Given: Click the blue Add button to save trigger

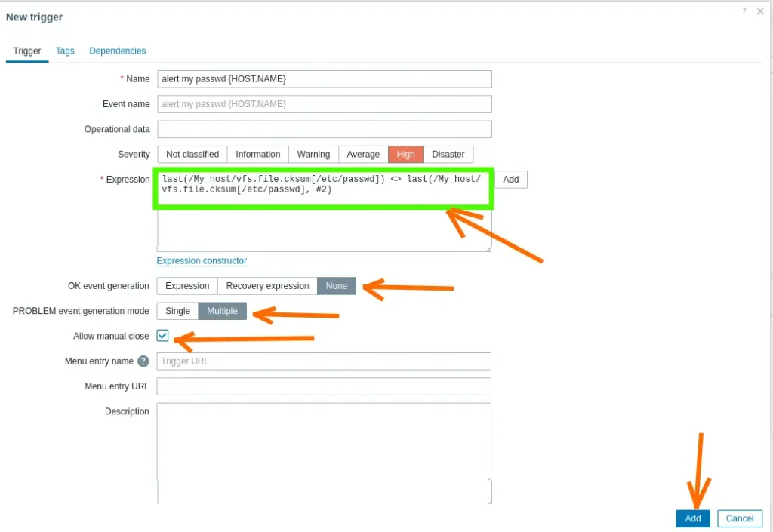Looking at the screenshot, I should click(693, 518).
